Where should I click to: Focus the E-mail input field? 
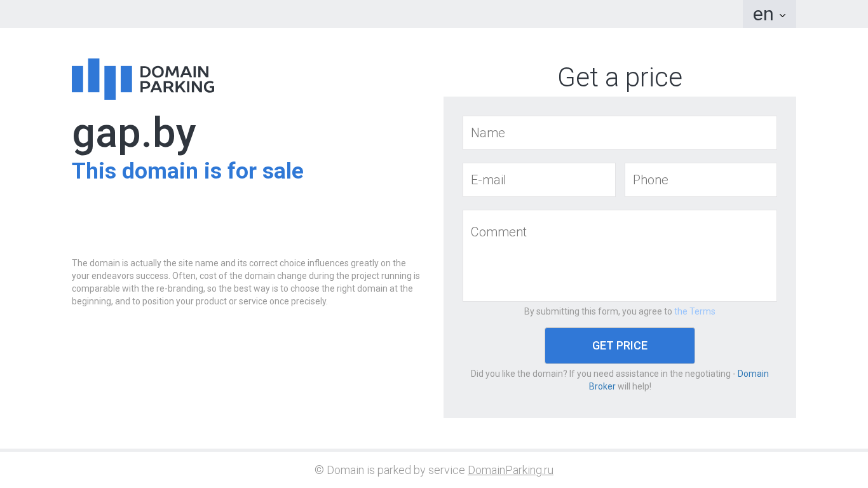(x=539, y=180)
